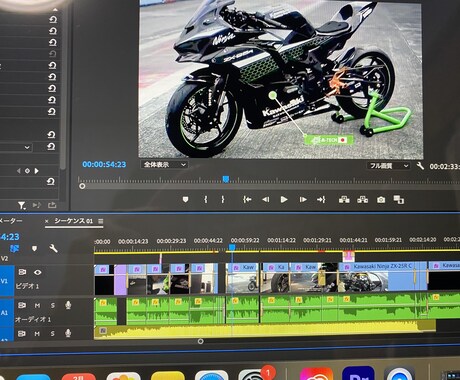Add marker using the timeline marker button

click(34, 248)
